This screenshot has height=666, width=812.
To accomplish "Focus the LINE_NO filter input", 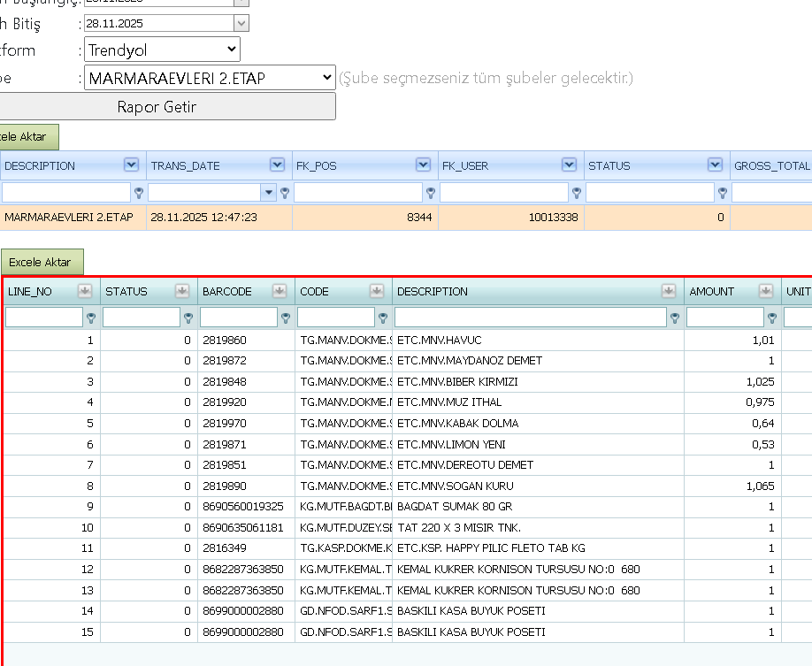I will (x=44, y=318).
